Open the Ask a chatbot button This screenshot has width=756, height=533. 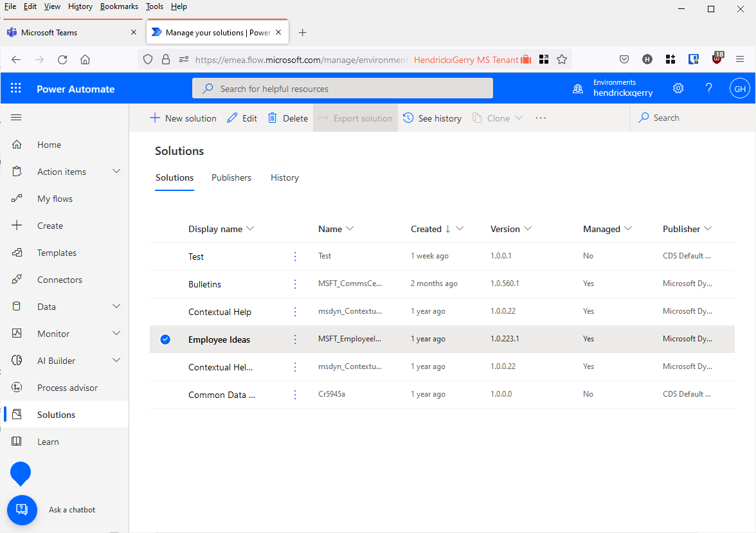point(22,509)
